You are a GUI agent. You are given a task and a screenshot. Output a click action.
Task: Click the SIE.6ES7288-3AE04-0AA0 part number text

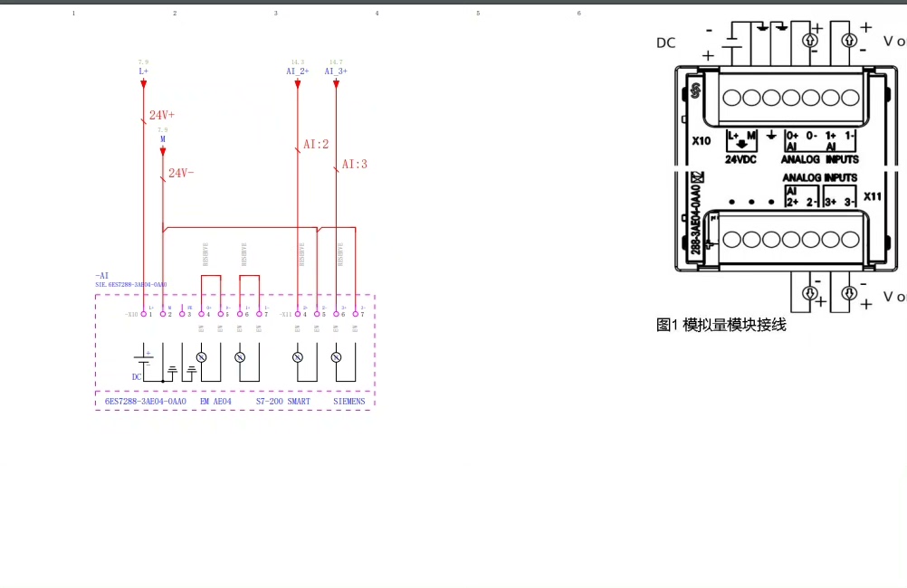click(131, 284)
